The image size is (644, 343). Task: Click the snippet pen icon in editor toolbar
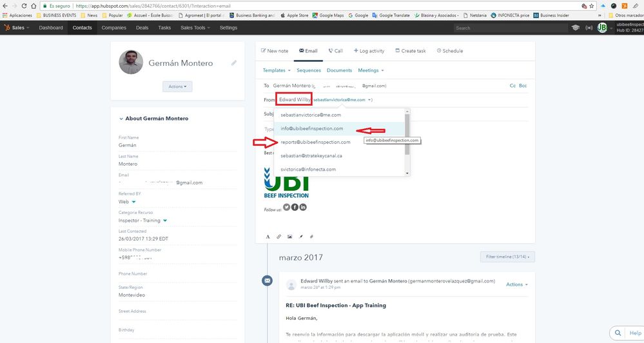click(300, 237)
